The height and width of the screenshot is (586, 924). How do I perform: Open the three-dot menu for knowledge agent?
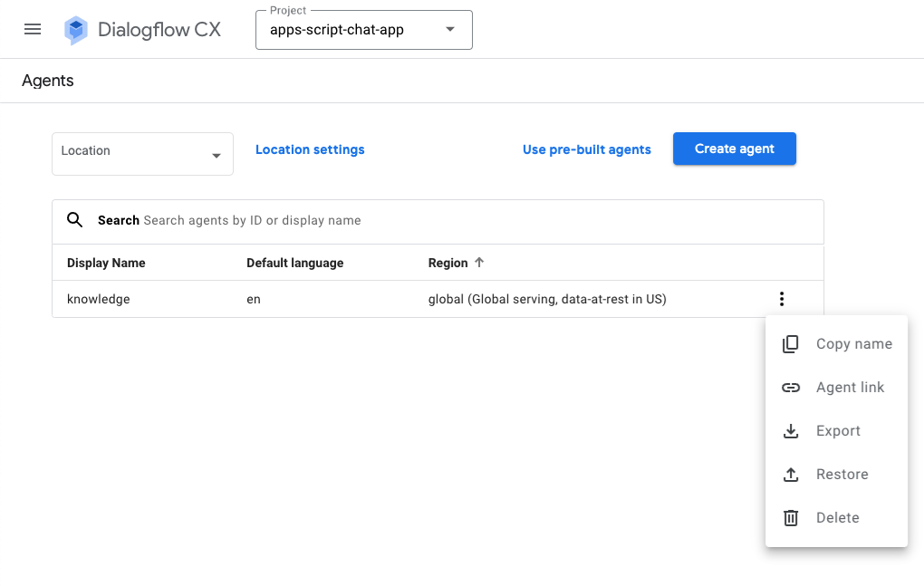coord(781,299)
